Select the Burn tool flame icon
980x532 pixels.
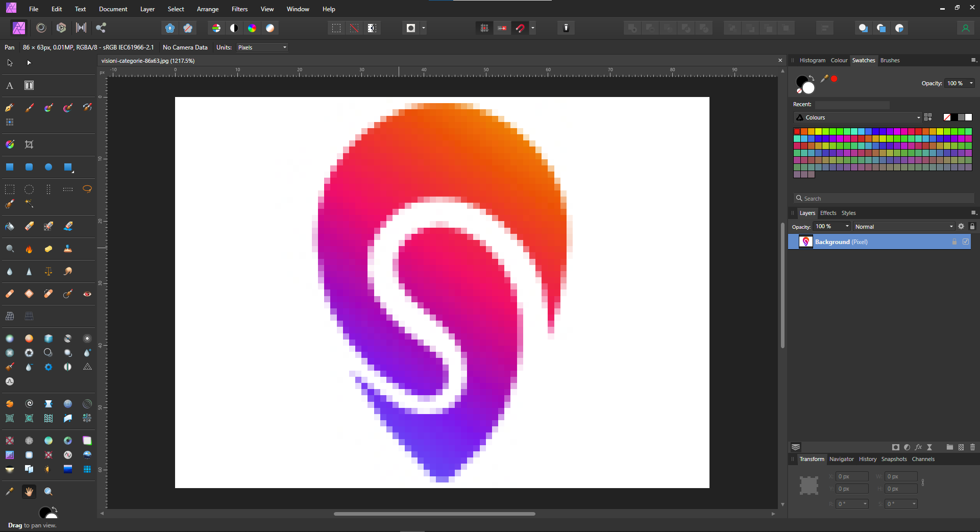29,249
